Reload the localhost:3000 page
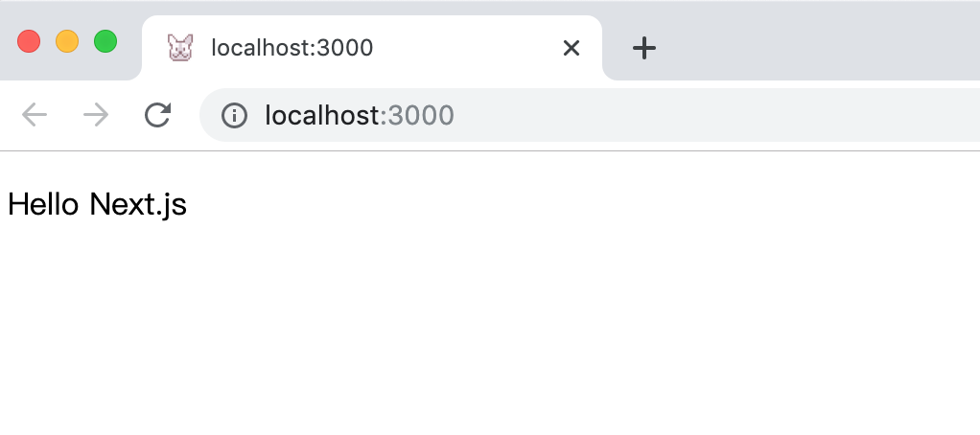This screenshot has height=435, width=980. point(157,116)
